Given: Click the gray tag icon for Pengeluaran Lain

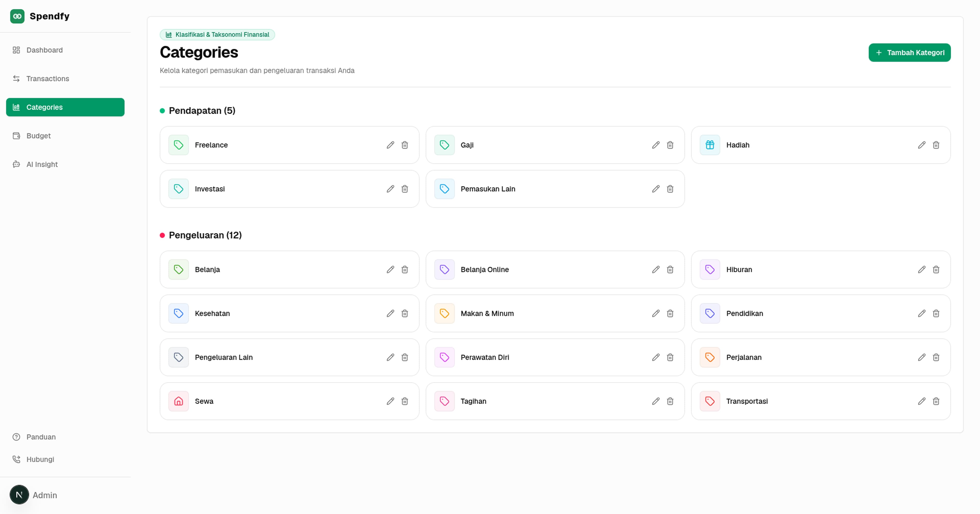Looking at the screenshot, I should [178, 357].
